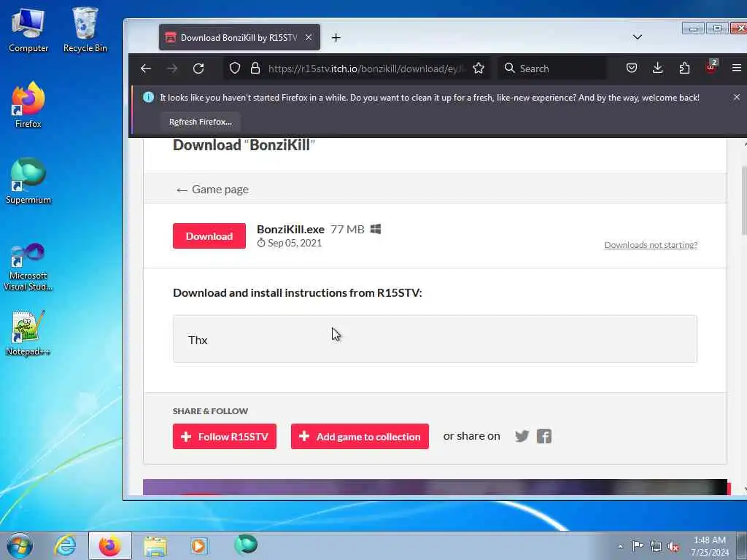Open Windows Media Player from taskbar

click(200, 545)
